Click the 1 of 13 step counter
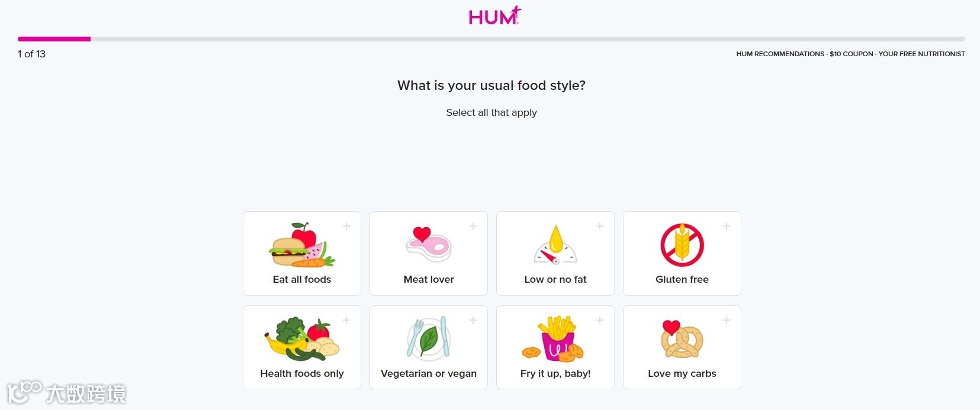The image size is (980, 410). 32,54
